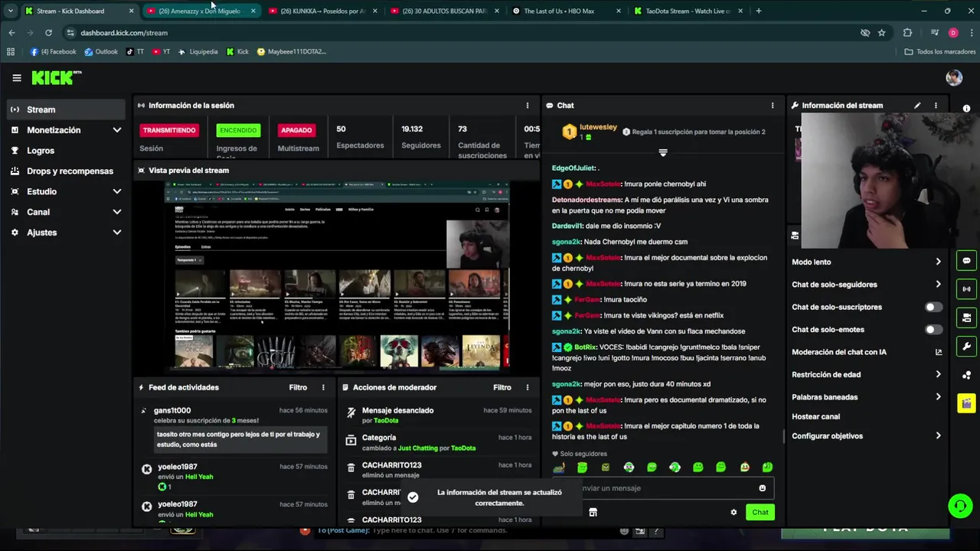Click the chat message input field
Image resolution: width=980 pixels, height=551 pixels.
[x=664, y=488]
